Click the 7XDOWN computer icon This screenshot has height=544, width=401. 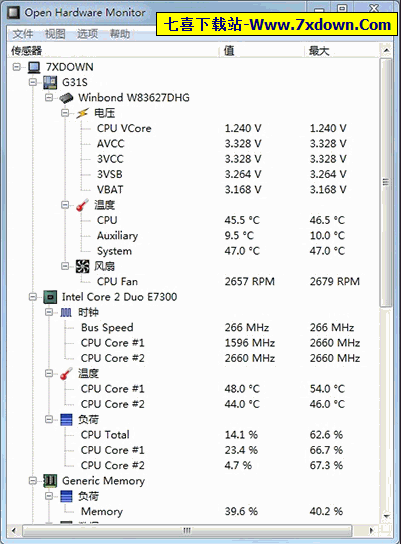(34, 67)
